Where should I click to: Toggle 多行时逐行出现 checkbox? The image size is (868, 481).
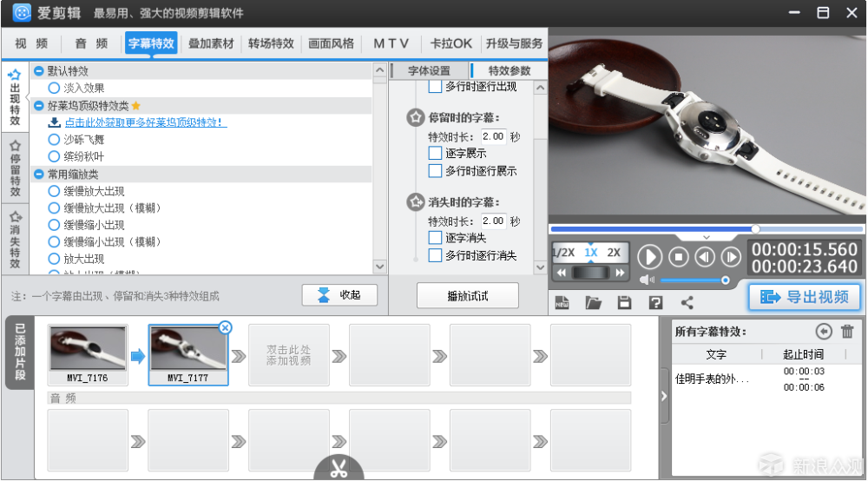coord(435,86)
